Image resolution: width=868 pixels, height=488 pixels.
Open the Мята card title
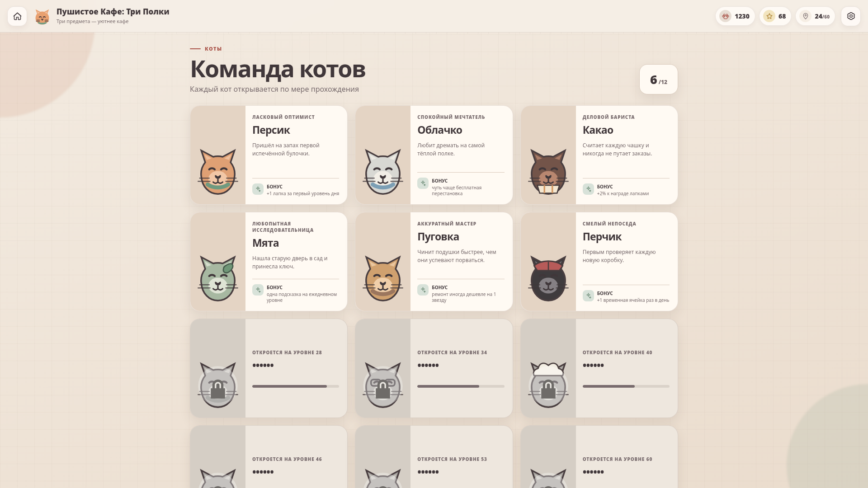tap(265, 243)
